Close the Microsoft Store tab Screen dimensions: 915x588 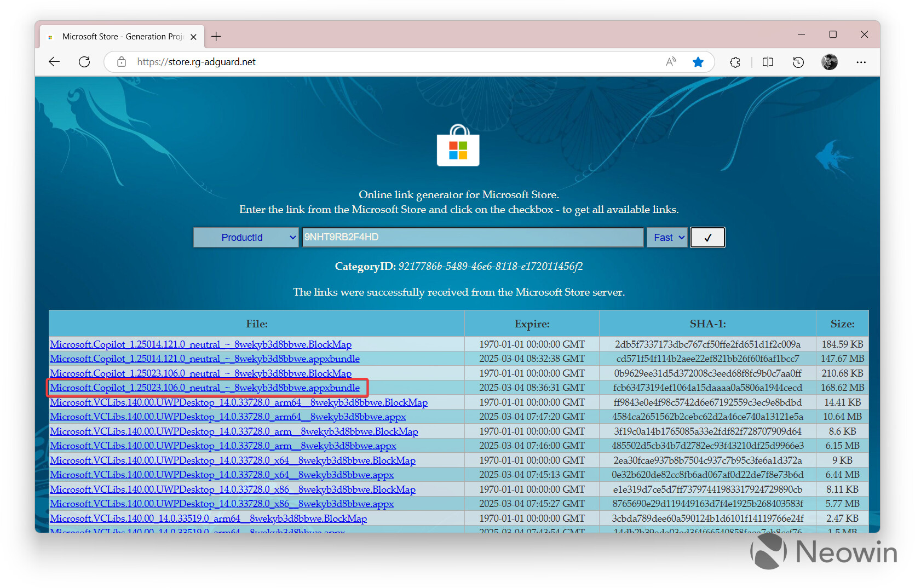coord(193,37)
